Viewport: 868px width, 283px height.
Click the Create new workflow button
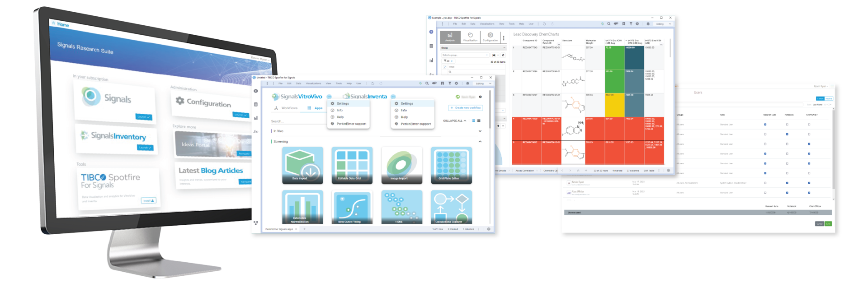tap(466, 108)
